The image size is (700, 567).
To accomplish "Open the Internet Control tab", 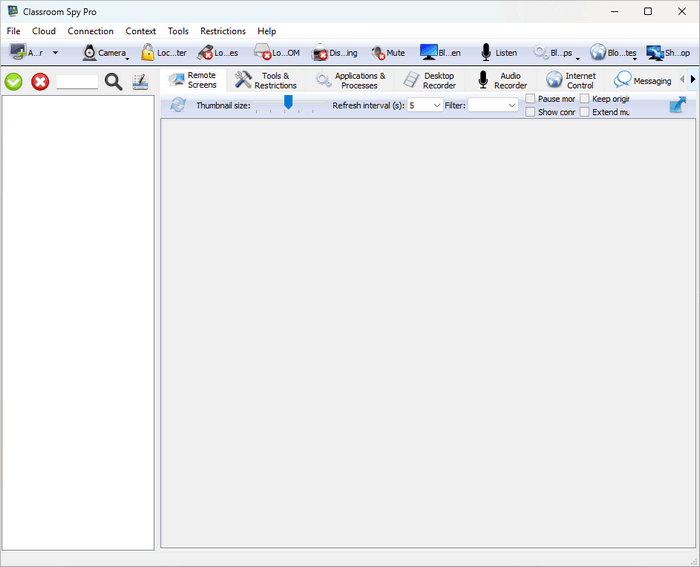I will 571,80.
